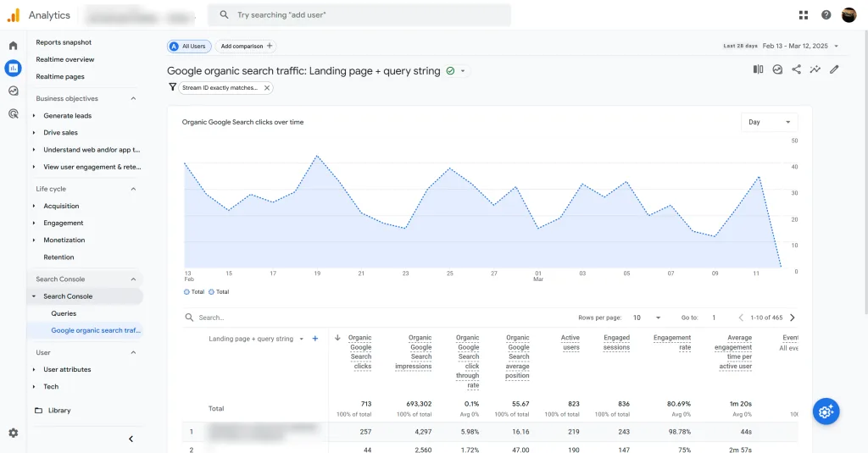Viewport: 868px width, 453px height.
Task: Share this report icon
Action: [796, 69]
